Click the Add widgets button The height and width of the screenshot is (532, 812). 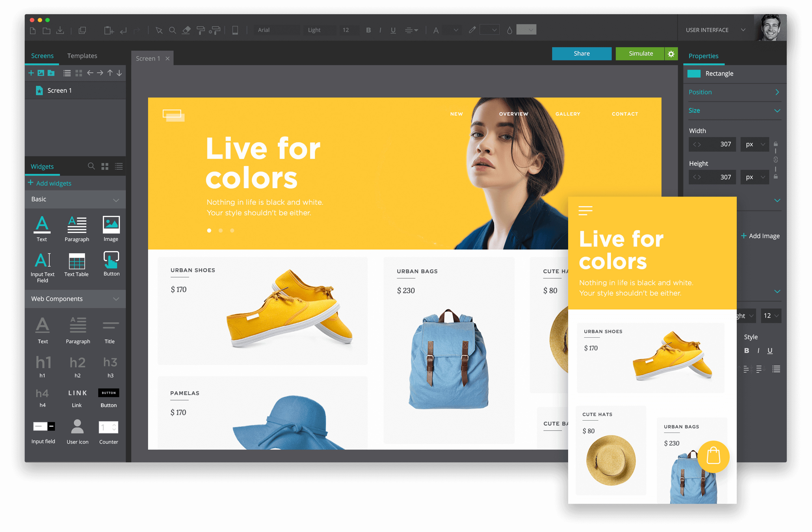pos(50,183)
